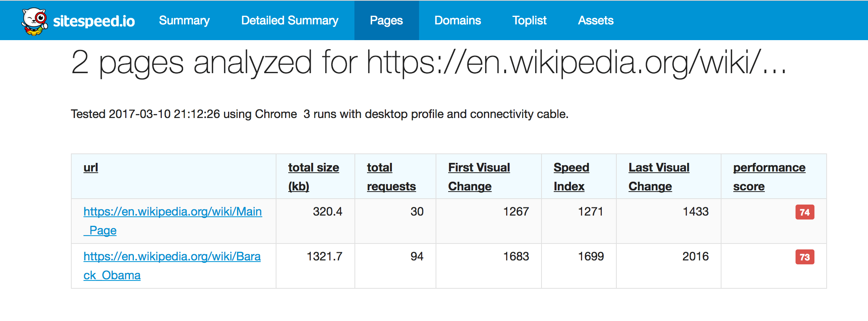Click the sitespeed.io brand name text

click(94, 21)
